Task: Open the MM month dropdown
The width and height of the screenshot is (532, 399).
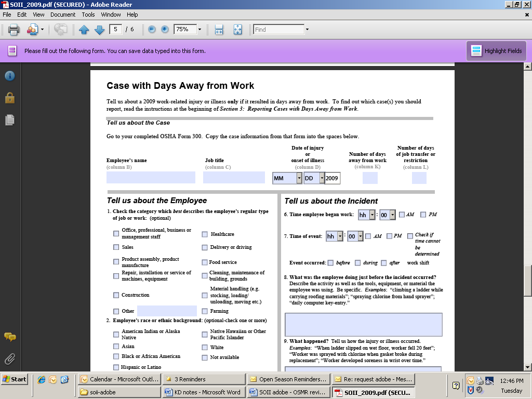Action: [299, 178]
